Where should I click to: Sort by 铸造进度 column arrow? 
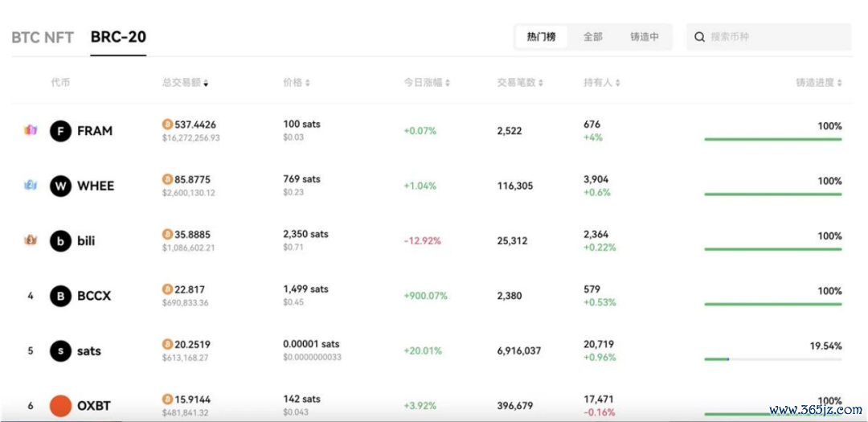coord(840,83)
